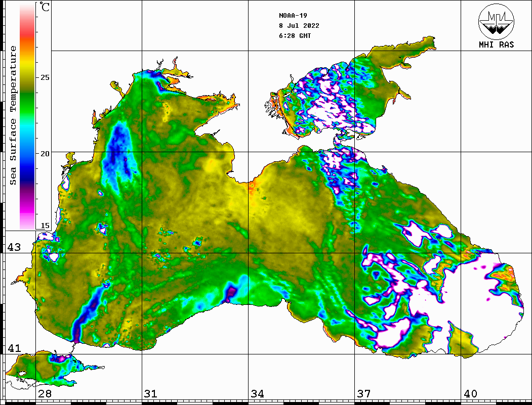Click the longitude label '37'
The width and height of the screenshot is (532, 405).
point(364,394)
